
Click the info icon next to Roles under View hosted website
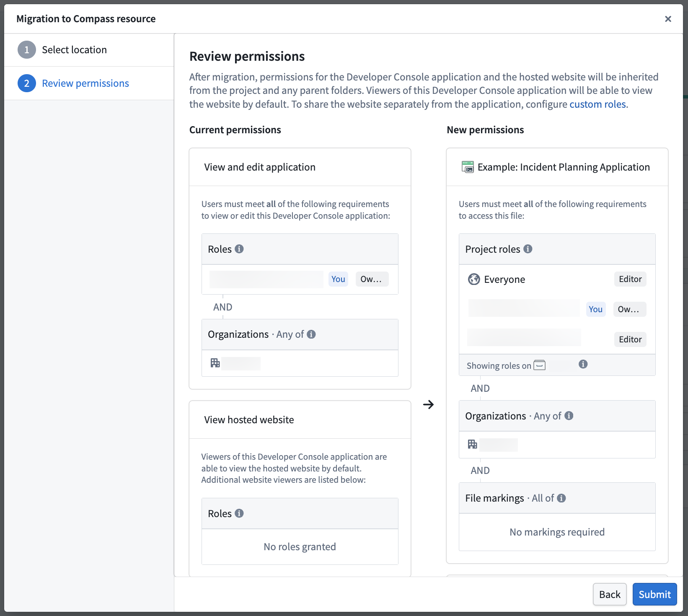[x=239, y=513]
